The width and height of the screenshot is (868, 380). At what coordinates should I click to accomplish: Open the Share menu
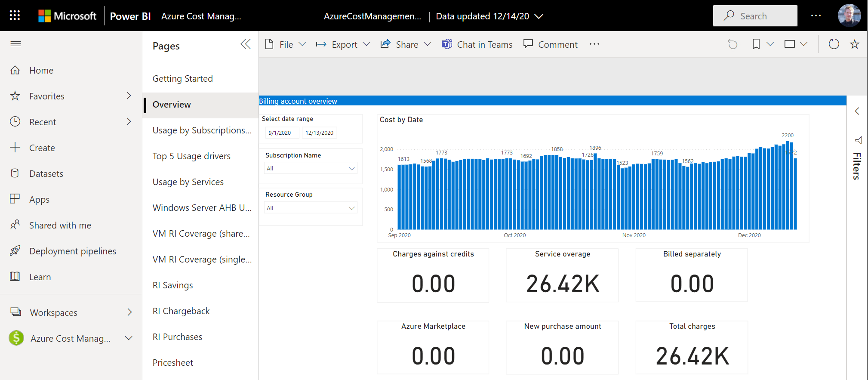pos(406,44)
